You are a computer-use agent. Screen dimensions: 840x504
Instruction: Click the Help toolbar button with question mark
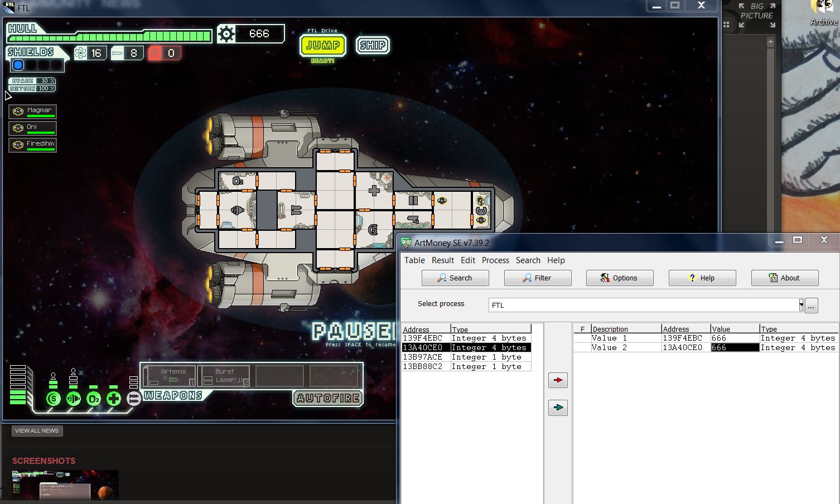[x=702, y=278]
